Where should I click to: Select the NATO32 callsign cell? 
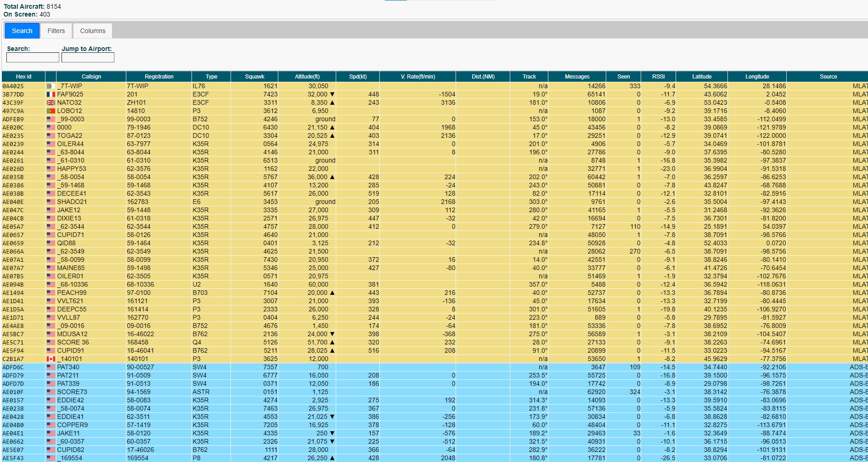pyautogui.click(x=91, y=103)
